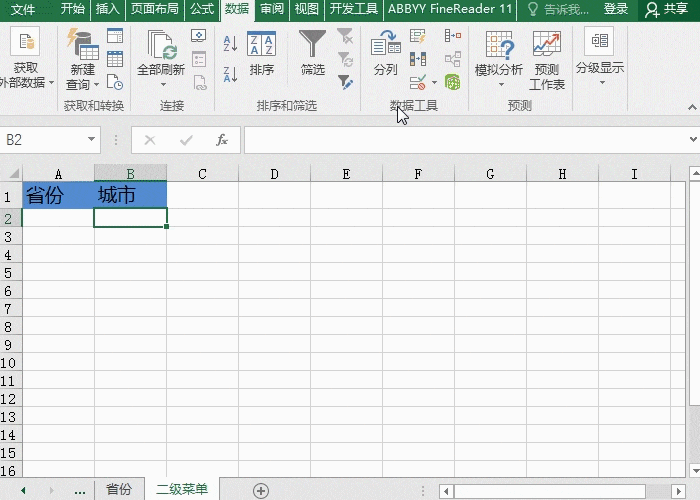Click the Share (共享) button

tap(667, 9)
